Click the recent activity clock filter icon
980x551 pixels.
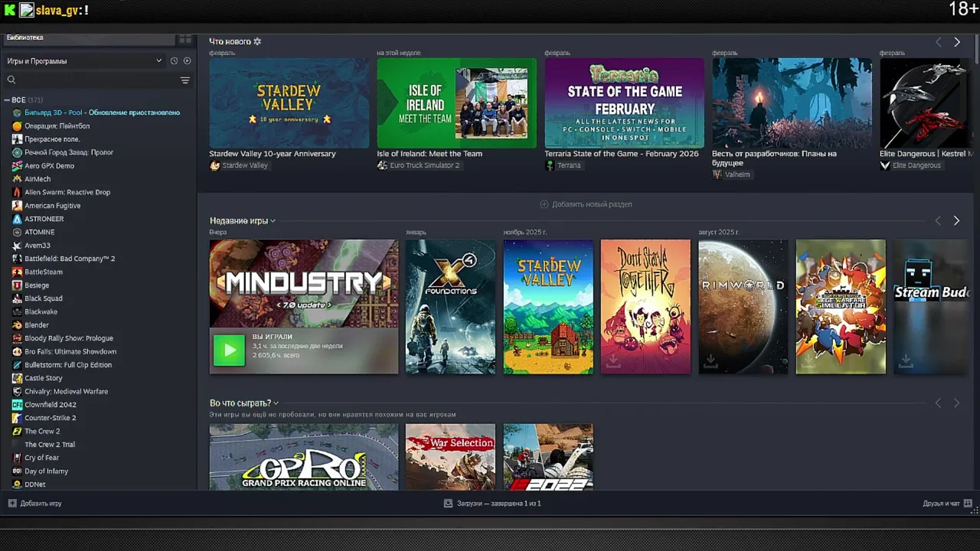coord(174,60)
